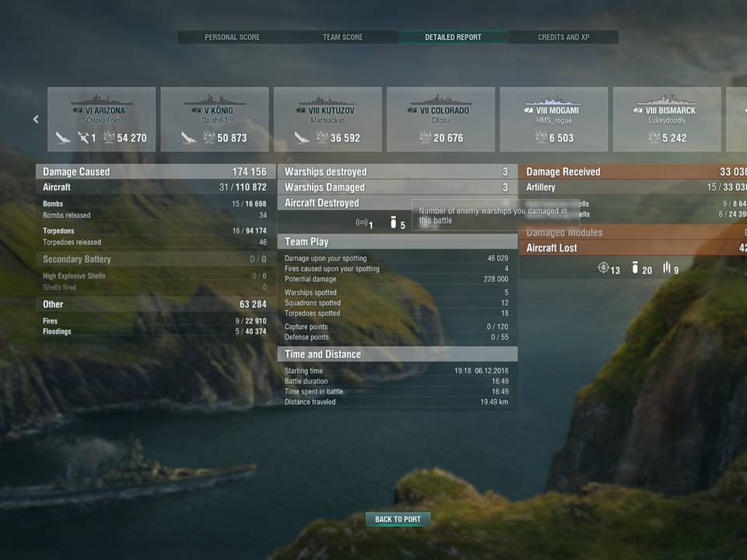Click the König ship silhouette icon
This screenshot has width=747, height=560.
pos(215,100)
